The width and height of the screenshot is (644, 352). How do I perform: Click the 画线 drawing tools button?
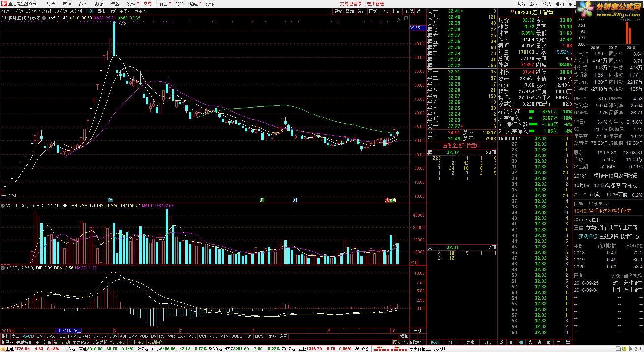pyautogui.click(x=373, y=11)
